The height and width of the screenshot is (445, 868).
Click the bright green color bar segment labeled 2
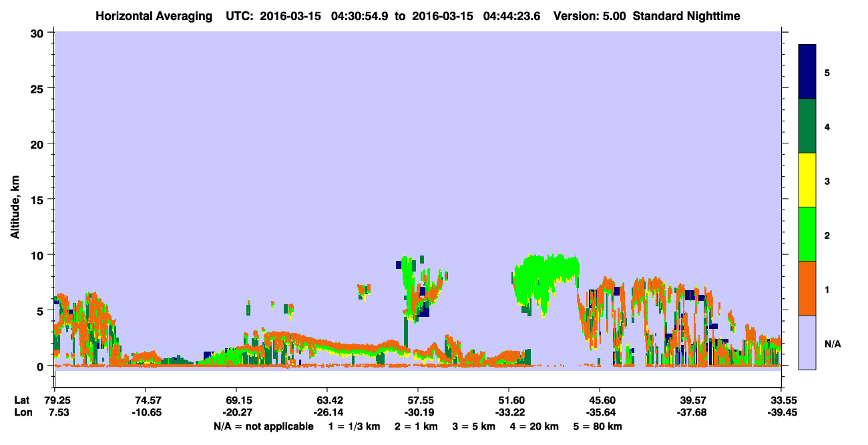(807, 234)
